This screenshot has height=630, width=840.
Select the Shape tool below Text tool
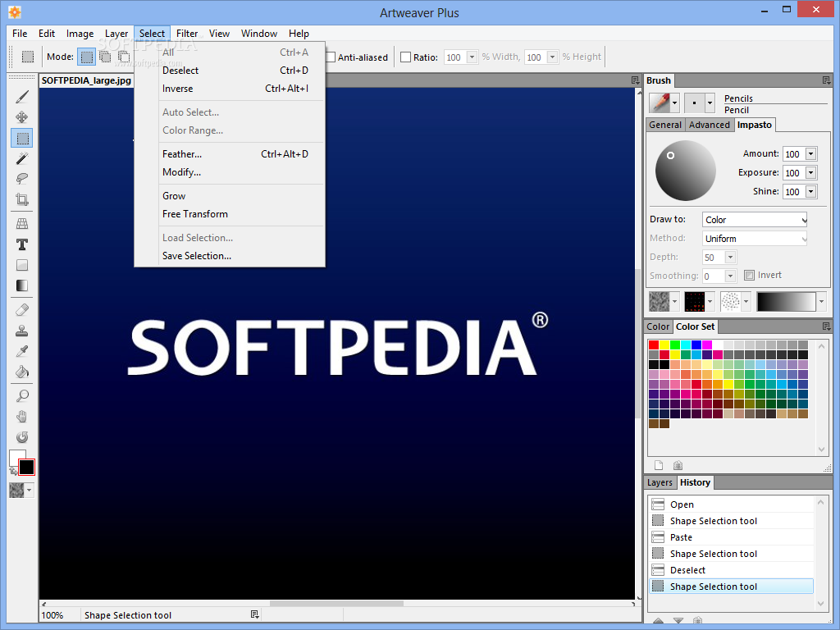22,265
